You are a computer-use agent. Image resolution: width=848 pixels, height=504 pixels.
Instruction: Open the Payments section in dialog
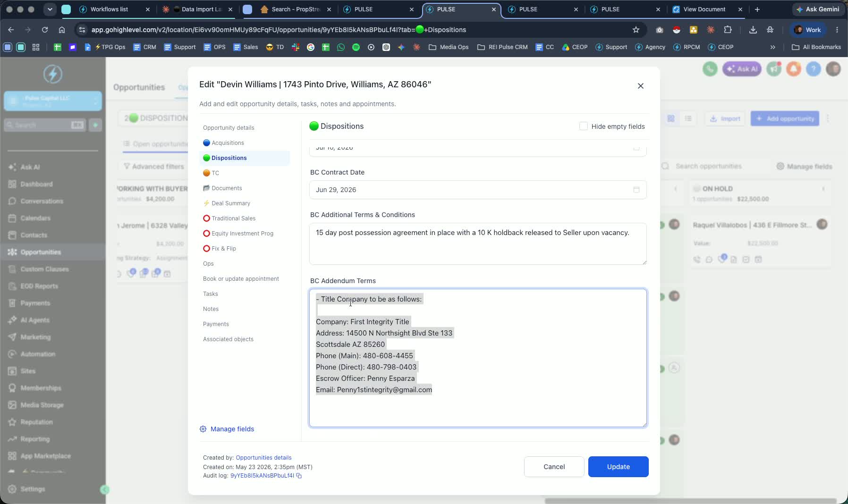tap(216, 324)
